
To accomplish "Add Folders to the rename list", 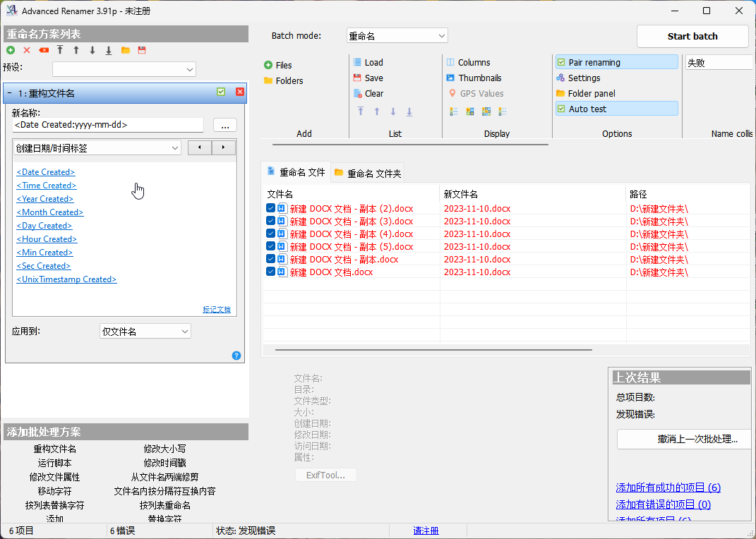I will 284,80.
